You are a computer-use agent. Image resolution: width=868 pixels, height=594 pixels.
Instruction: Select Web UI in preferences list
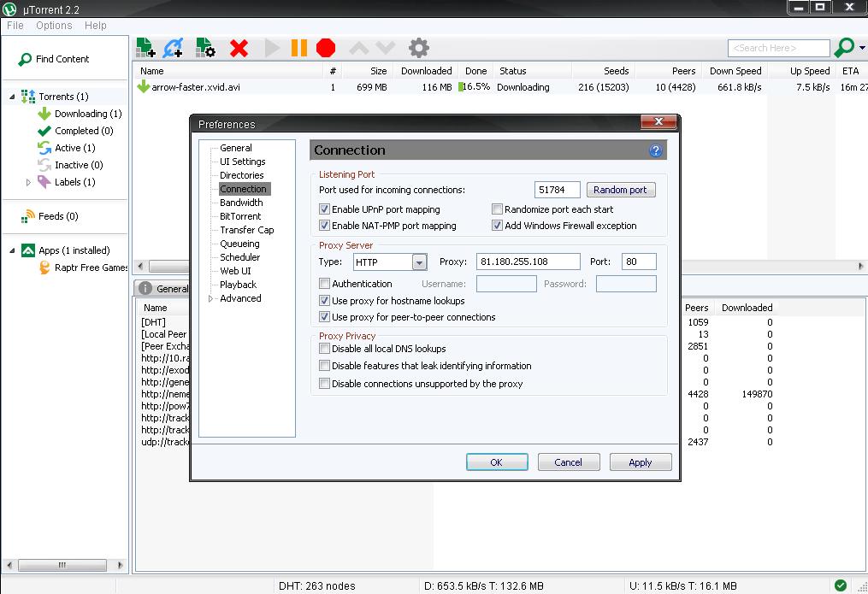(235, 271)
